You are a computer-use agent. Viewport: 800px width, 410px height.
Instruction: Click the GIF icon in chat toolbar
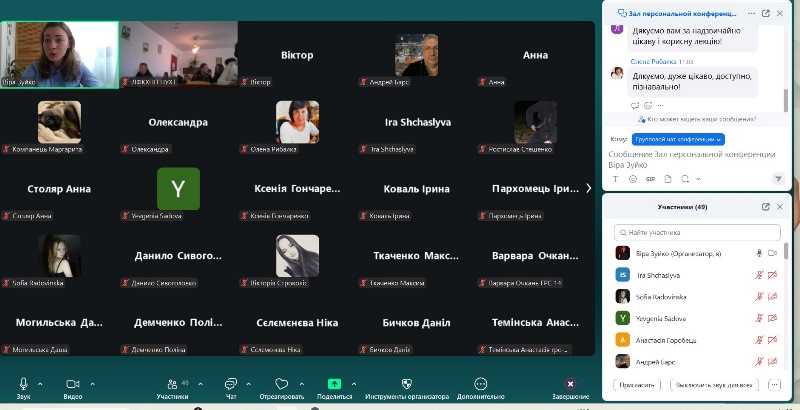(651, 178)
